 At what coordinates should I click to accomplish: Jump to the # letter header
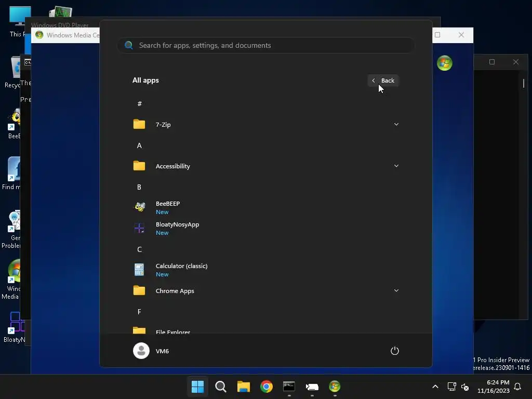point(139,103)
